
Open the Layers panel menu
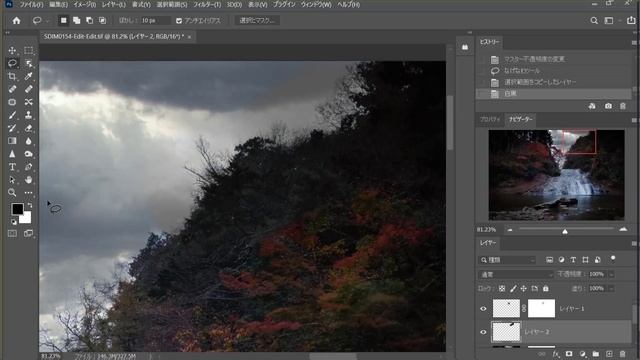[x=634, y=243]
